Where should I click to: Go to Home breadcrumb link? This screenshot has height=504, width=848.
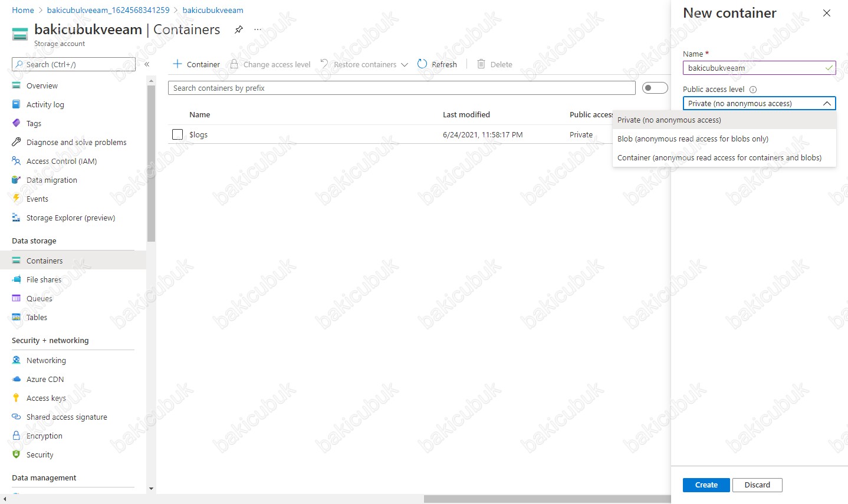pyautogui.click(x=23, y=10)
